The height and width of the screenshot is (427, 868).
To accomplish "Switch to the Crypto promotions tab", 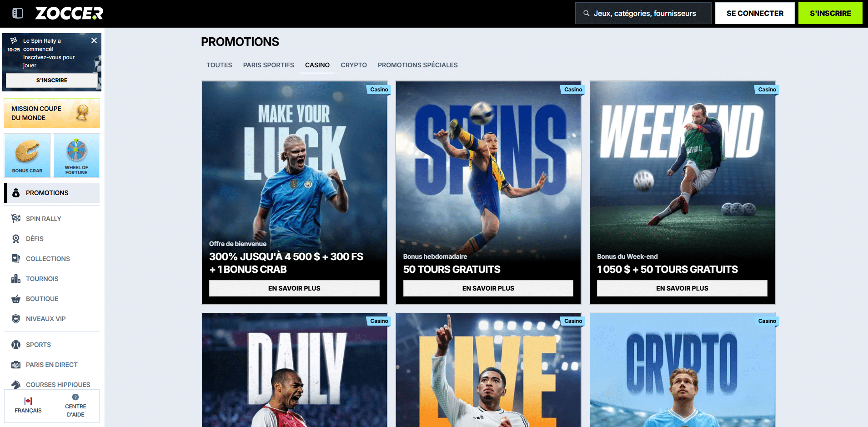I will coord(353,65).
